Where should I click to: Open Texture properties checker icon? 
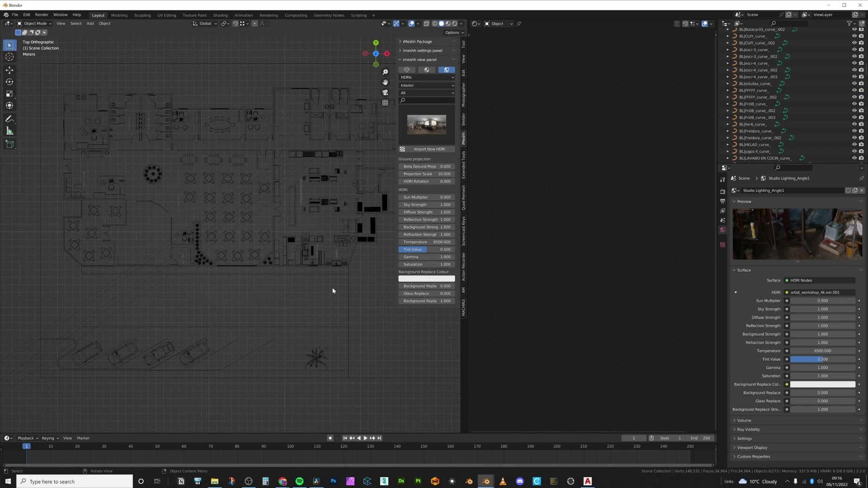click(x=722, y=245)
